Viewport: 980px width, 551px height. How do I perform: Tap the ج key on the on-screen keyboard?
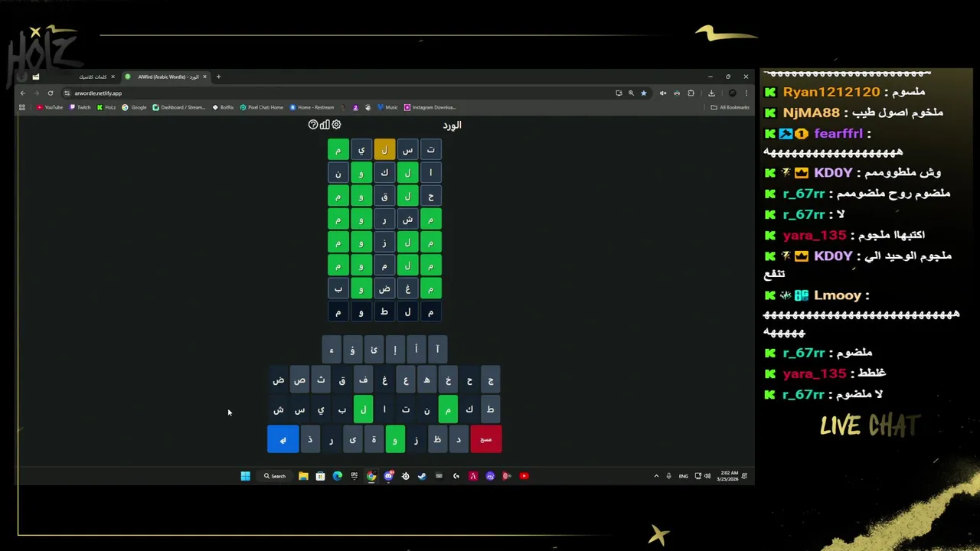click(491, 380)
